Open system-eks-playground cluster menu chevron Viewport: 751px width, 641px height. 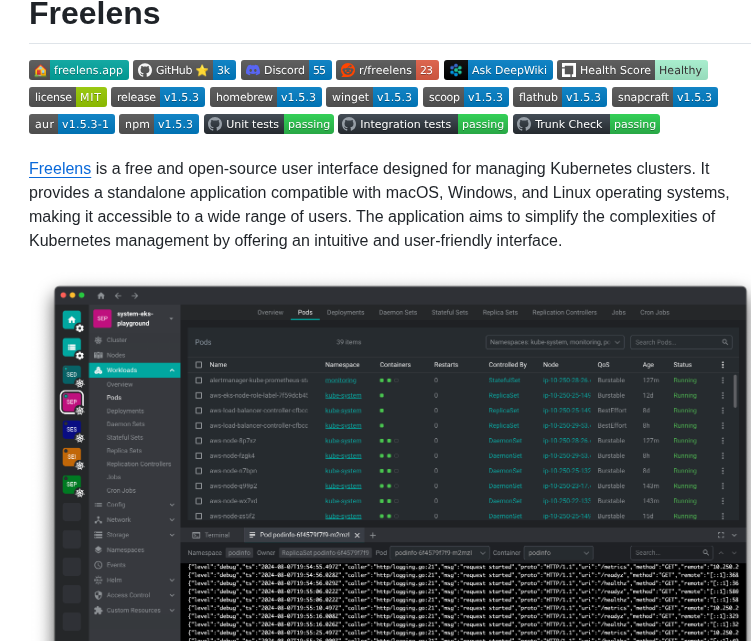[171, 319]
